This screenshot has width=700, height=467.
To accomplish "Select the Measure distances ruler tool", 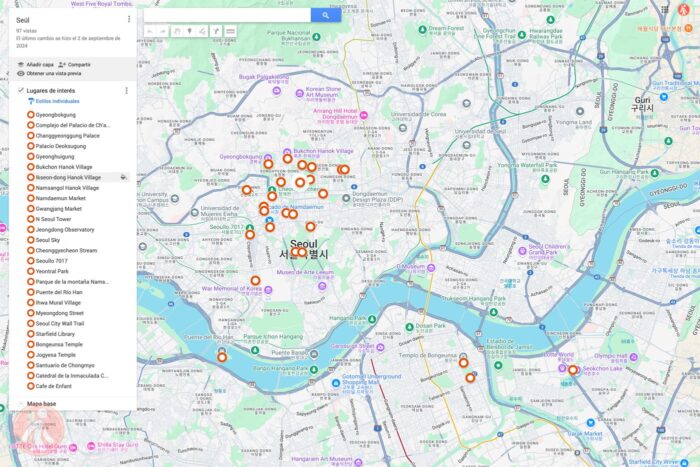I will pyautogui.click(x=230, y=31).
